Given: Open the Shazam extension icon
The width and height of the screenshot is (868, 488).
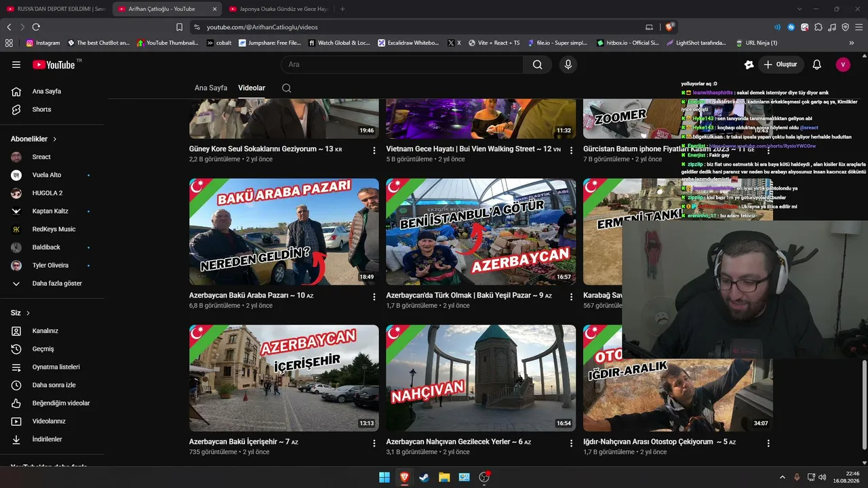Looking at the screenshot, I should pyautogui.click(x=791, y=27).
